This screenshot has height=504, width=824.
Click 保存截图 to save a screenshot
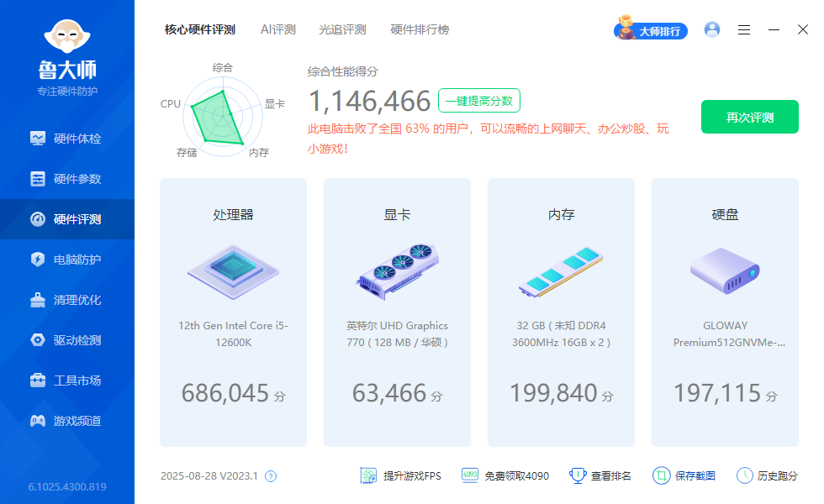pyautogui.click(x=684, y=475)
